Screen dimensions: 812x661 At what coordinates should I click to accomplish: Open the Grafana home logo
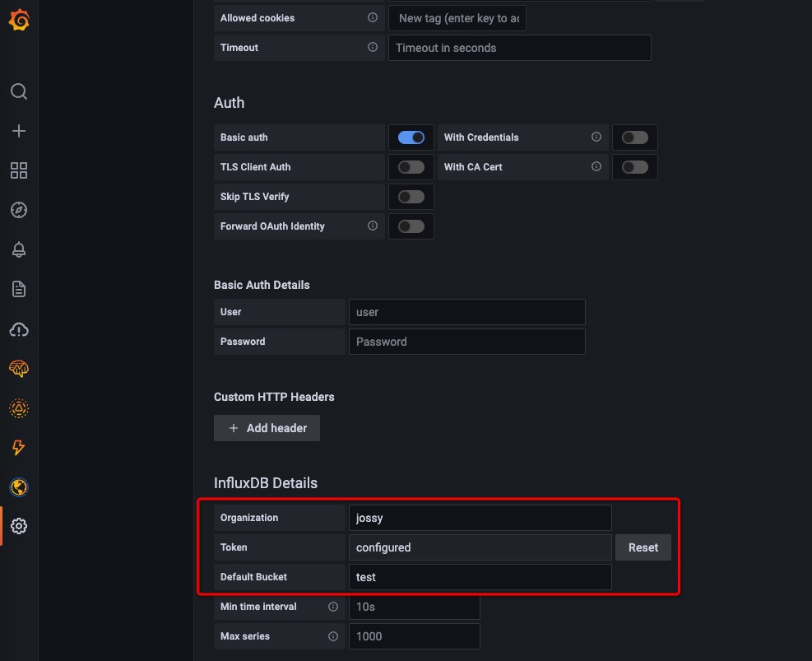19,20
